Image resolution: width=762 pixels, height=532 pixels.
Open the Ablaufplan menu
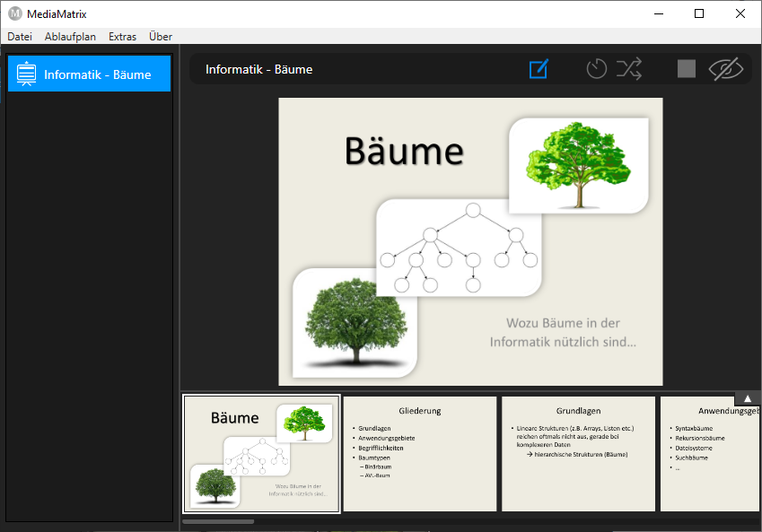click(70, 37)
